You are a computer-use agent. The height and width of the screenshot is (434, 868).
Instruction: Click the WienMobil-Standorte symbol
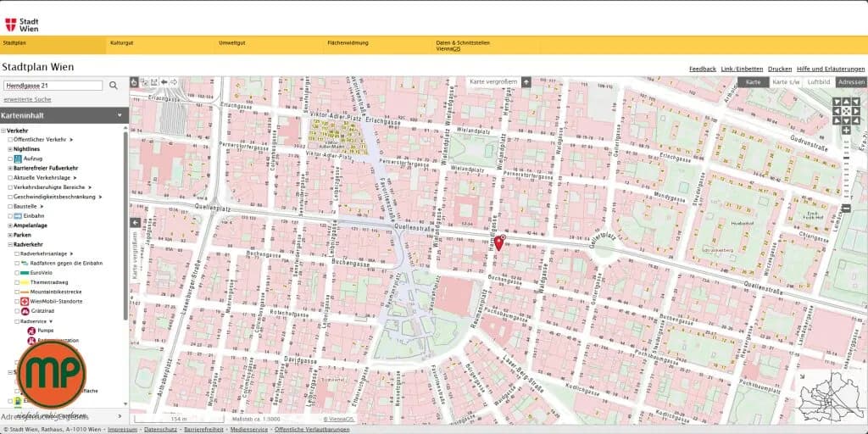(25, 302)
